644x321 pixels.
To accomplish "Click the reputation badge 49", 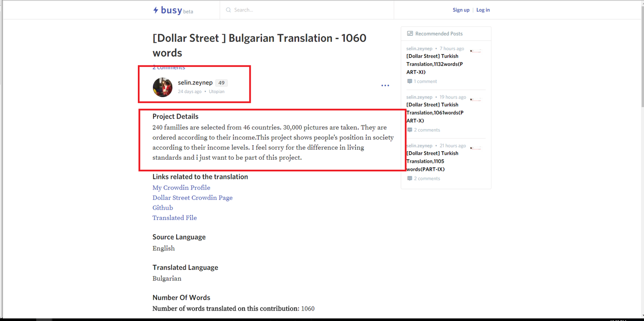I will [x=221, y=83].
